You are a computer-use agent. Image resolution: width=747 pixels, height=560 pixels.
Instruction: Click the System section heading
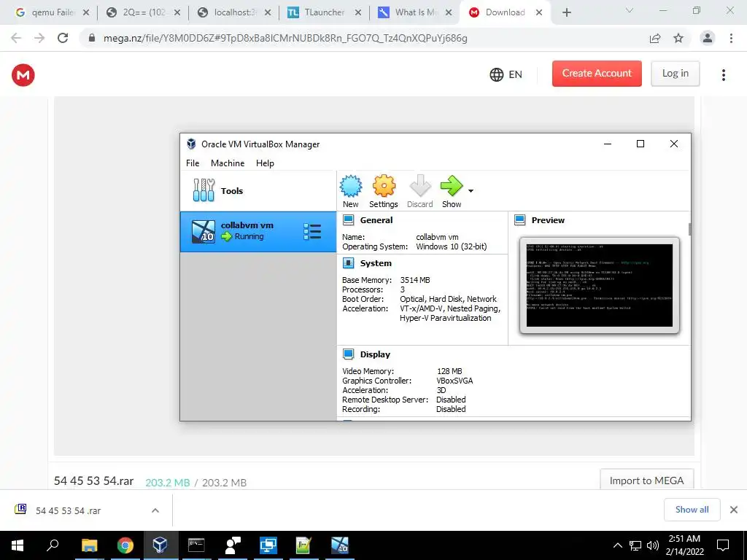point(376,263)
